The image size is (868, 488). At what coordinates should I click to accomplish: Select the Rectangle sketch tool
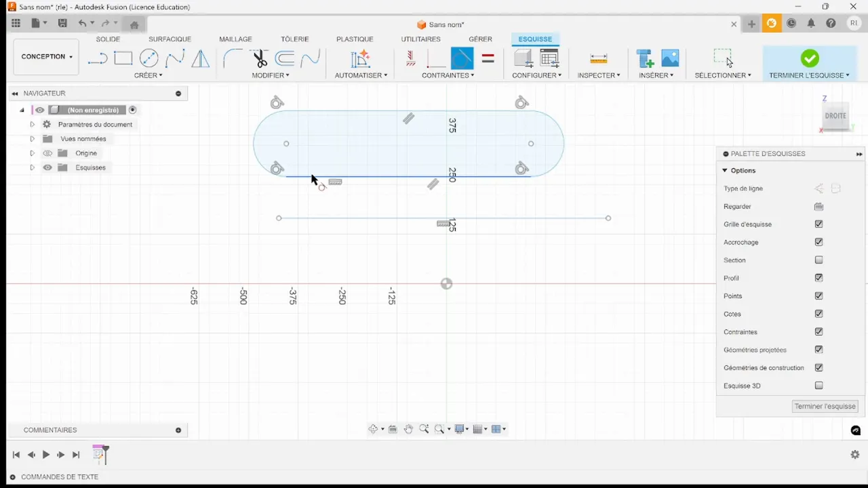(x=123, y=59)
